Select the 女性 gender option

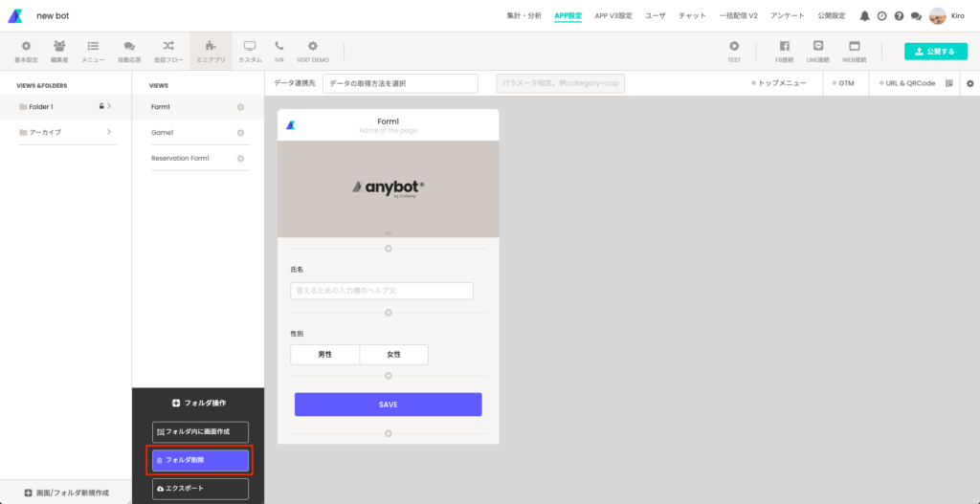pos(393,355)
